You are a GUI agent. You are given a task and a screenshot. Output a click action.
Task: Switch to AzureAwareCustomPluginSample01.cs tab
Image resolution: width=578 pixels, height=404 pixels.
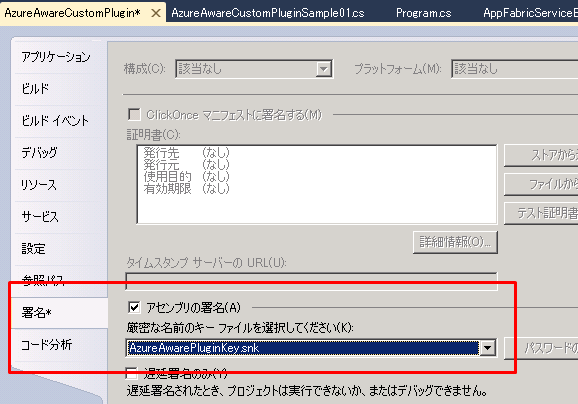268,13
